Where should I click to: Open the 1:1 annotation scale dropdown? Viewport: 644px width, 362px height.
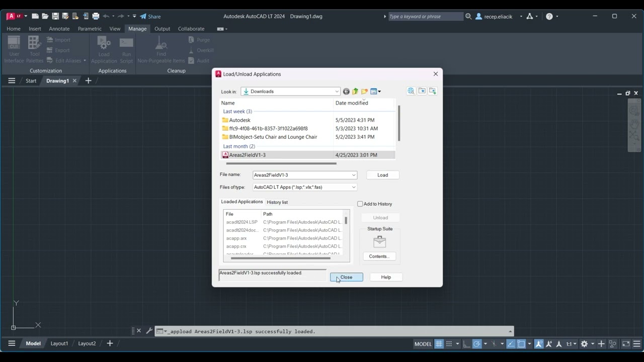coord(572,344)
